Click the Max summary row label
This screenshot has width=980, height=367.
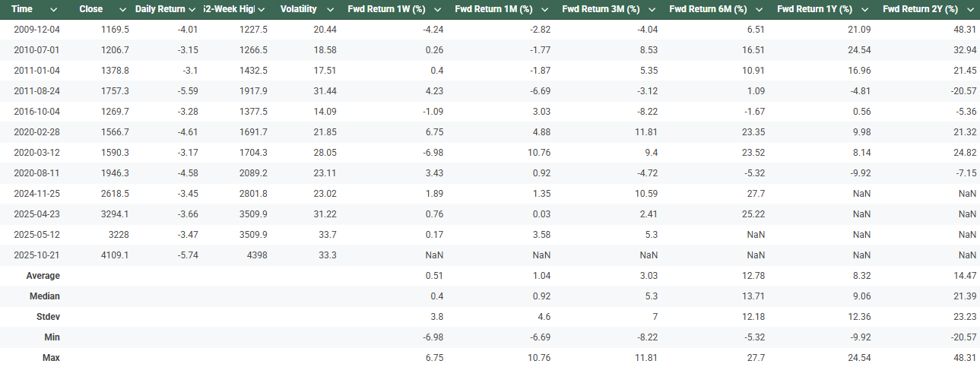click(51, 358)
